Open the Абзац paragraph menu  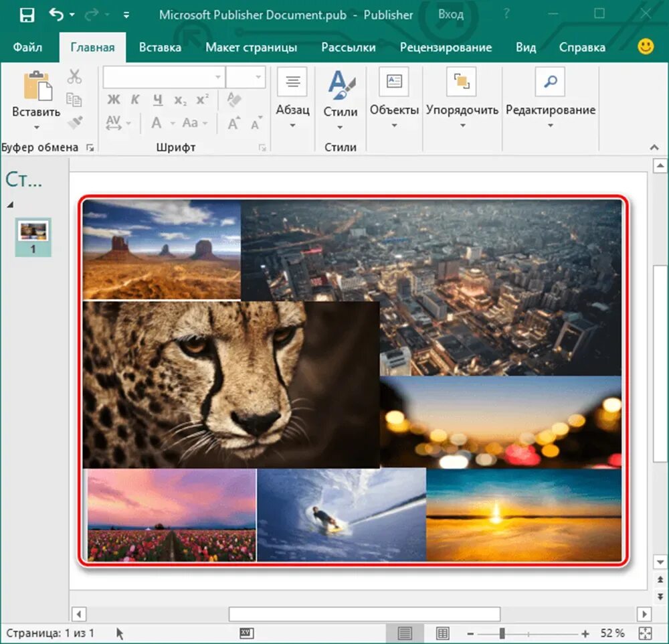point(292,97)
